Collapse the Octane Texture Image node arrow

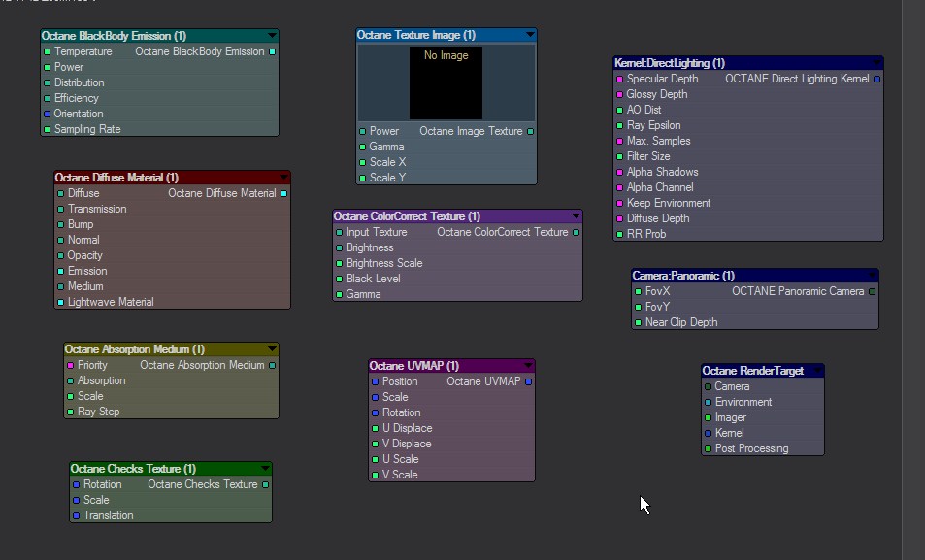point(530,35)
